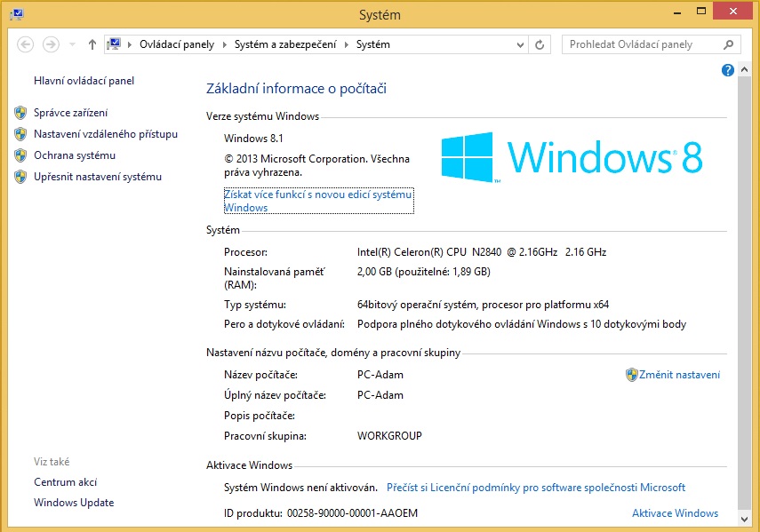Expand the arrow after computer icon in breadcrumb
Image resolution: width=760 pixels, height=532 pixels.
point(130,44)
